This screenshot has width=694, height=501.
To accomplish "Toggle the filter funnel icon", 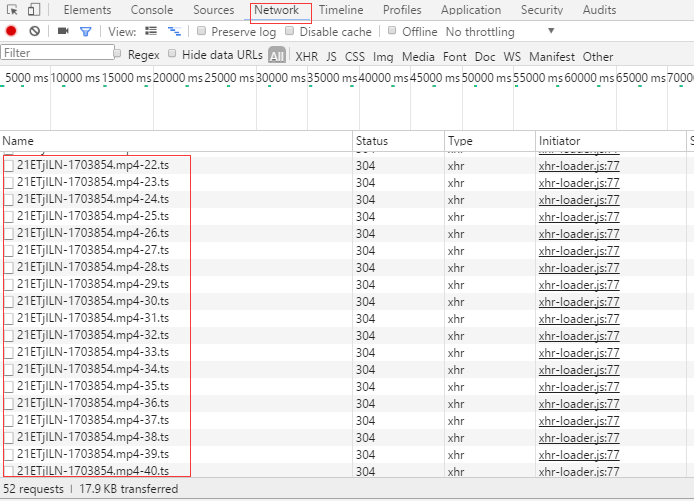I will point(85,32).
